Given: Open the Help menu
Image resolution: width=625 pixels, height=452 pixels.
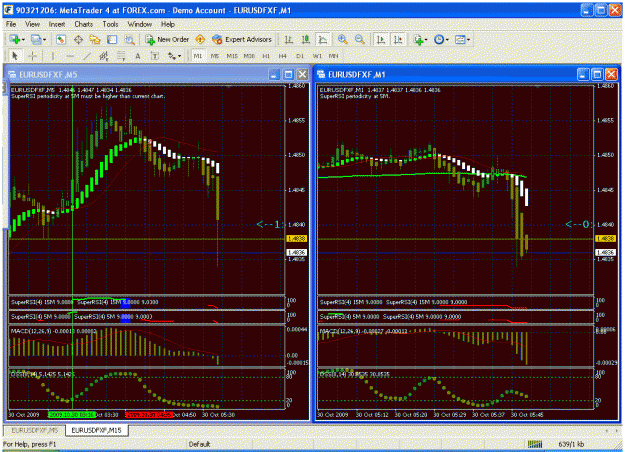Looking at the screenshot, I should pyautogui.click(x=168, y=24).
